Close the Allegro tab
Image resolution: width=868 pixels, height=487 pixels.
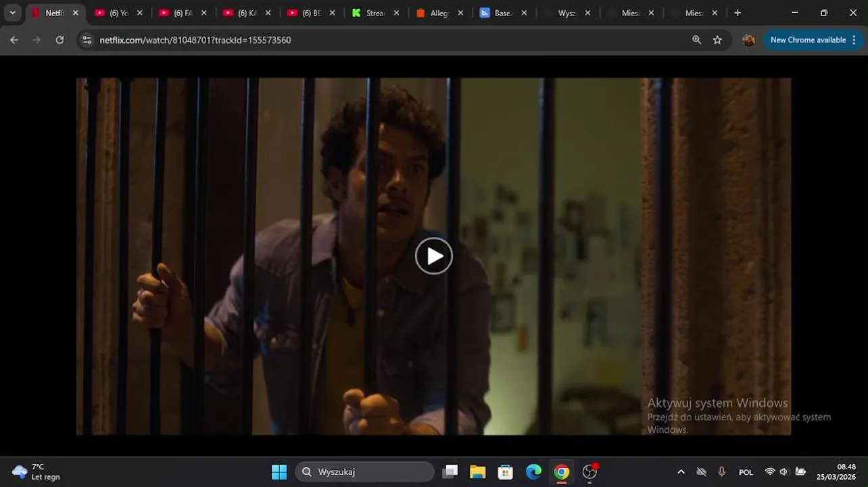(460, 13)
